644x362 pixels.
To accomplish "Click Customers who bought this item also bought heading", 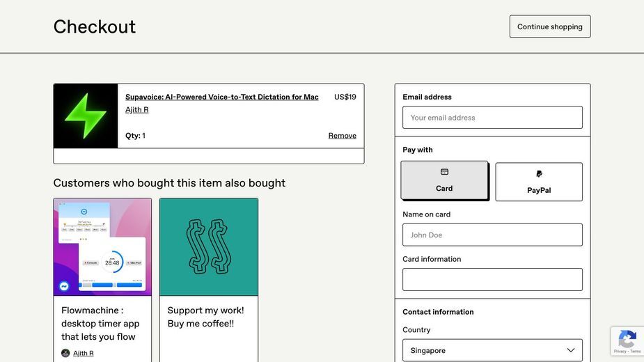I will [x=169, y=183].
